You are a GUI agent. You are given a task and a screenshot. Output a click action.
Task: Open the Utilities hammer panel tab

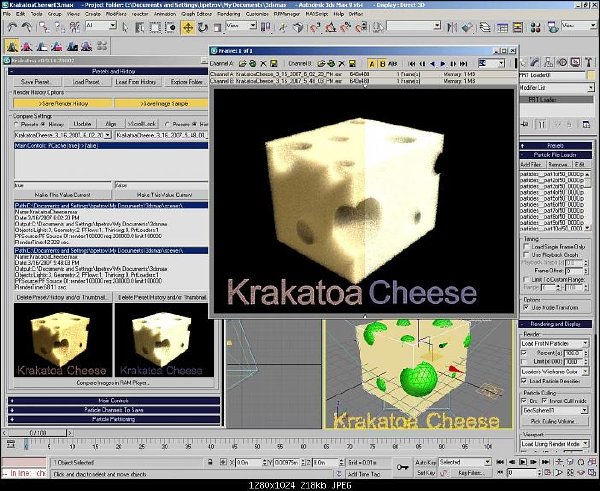pyautogui.click(x=589, y=62)
